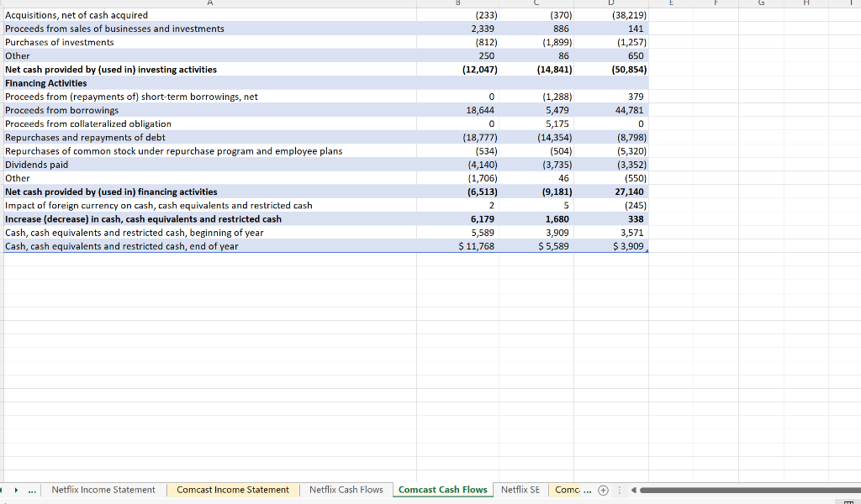
Task: Open the Netflix Cash Flows tab
Action: pos(346,490)
